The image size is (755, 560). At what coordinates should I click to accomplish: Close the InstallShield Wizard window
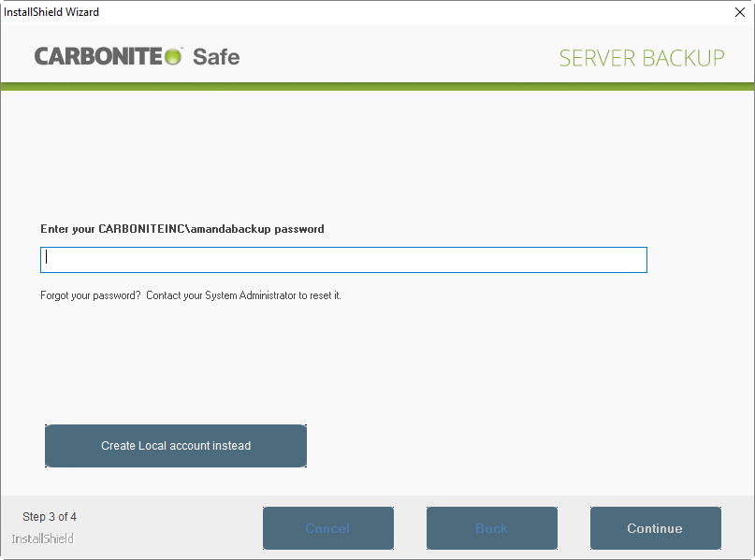click(x=739, y=12)
